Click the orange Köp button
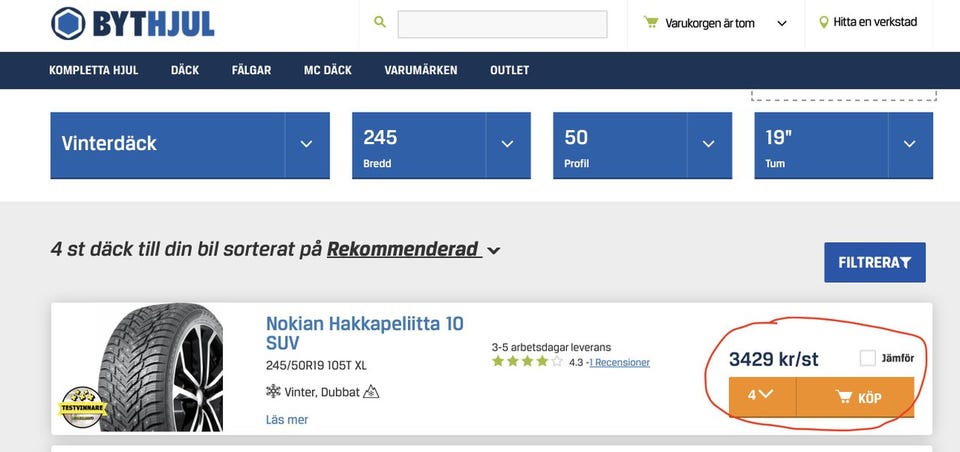Viewport: 960px width, 452px height. pyautogui.click(x=856, y=397)
